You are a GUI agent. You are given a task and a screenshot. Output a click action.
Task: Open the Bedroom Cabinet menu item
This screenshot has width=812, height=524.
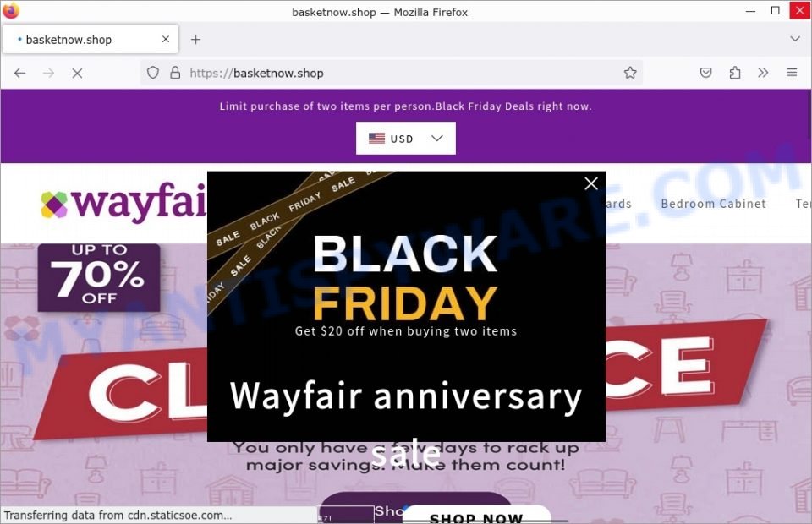click(x=713, y=204)
